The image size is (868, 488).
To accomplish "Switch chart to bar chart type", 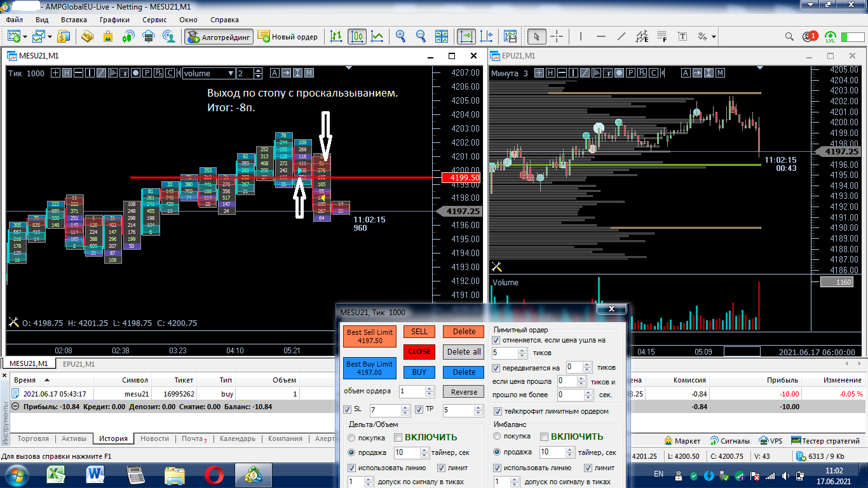I will click(336, 36).
